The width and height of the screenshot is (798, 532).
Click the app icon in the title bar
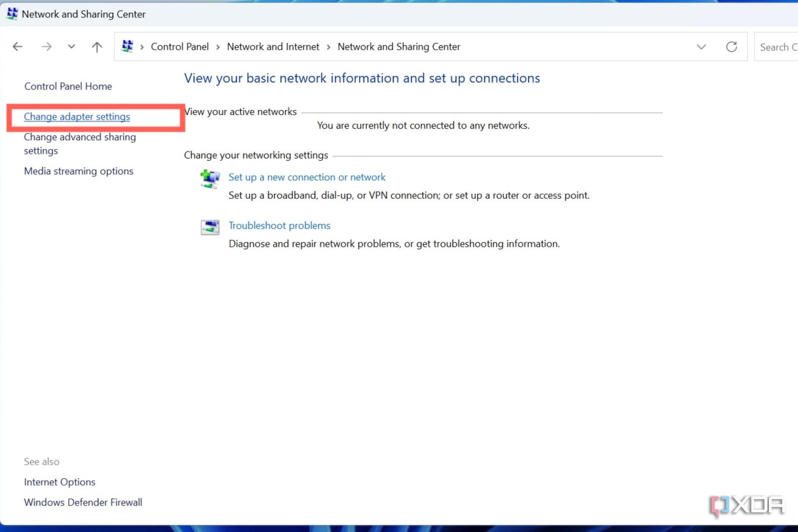tap(11, 14)
